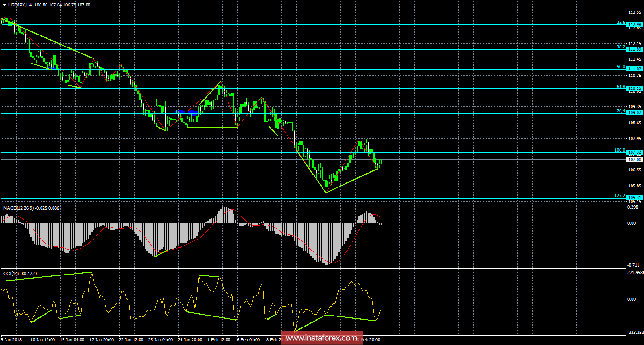Open the www.instaforex.com link
The image size is (644, 345).
[322, 339]
